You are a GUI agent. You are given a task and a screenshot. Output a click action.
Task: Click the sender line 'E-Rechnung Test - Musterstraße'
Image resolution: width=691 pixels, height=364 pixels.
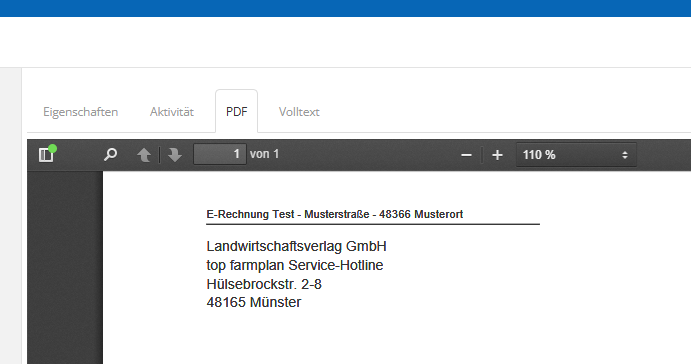pyautogui.click(x=288, y=214)
